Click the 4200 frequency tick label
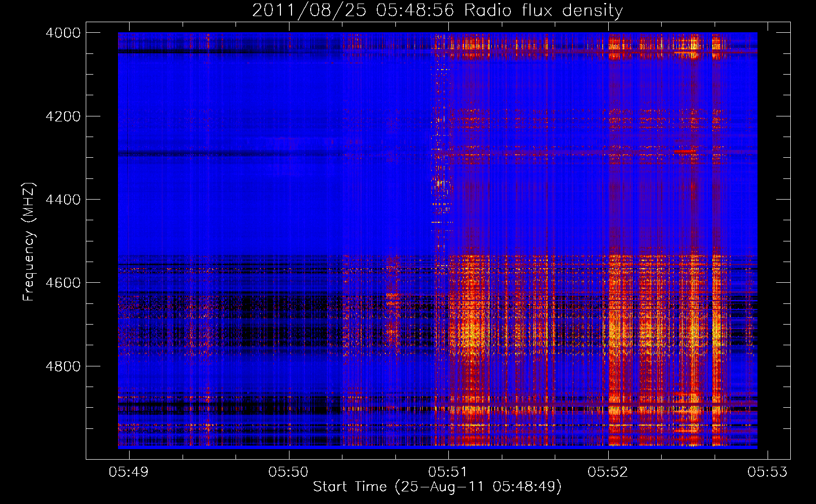Viewport: 816px width, 504px height. click(63, 116)
